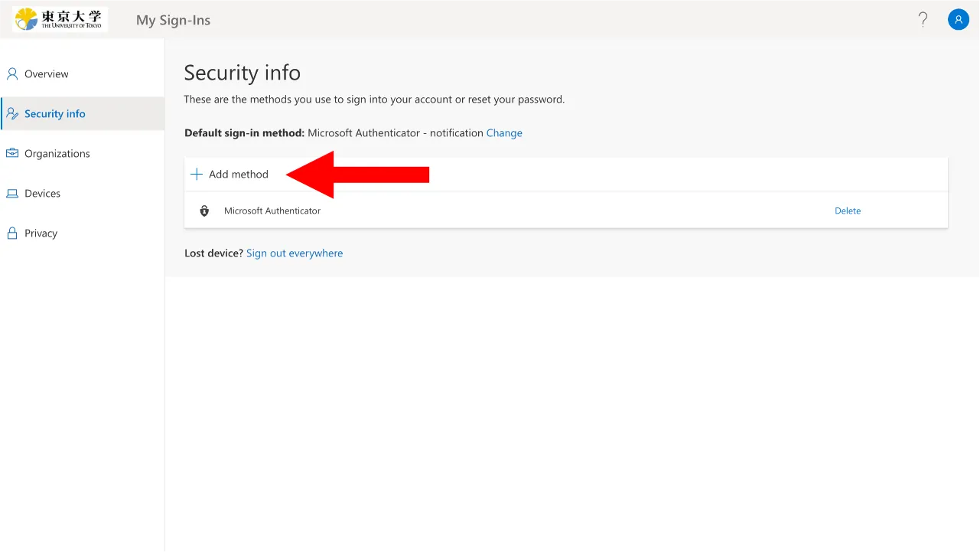
Task: Click the Overview person icon
Action: pos(12,74)
